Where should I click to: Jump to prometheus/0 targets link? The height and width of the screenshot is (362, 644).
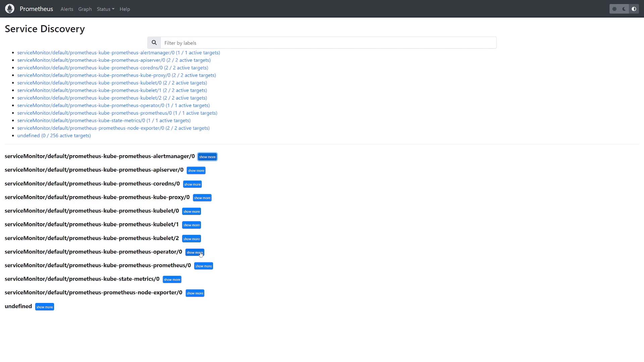pos(117,113)
